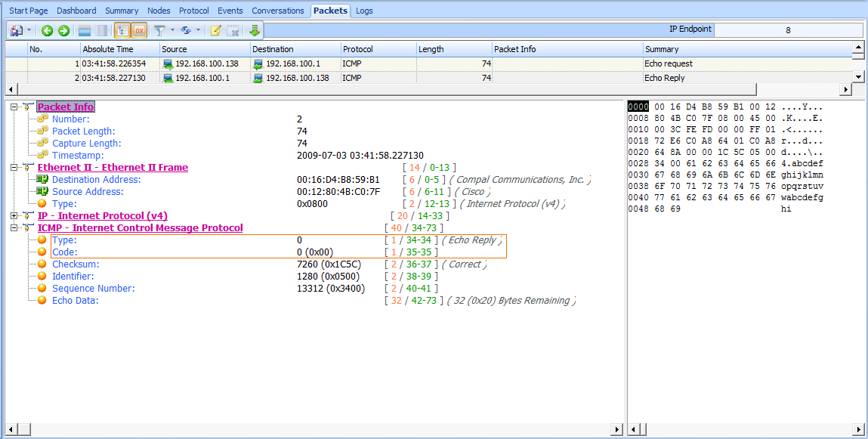Select the horizontal layout icon
This screenshot has width=868, height=439.
pos(85,30)
